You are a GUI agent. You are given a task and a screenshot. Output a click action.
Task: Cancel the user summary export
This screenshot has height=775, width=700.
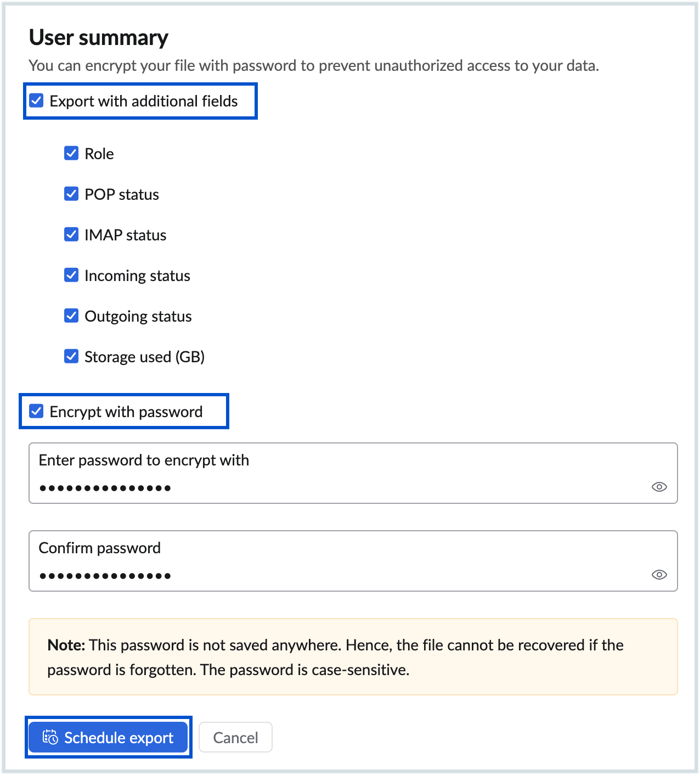pyautogui.click(x=235, y=737)
